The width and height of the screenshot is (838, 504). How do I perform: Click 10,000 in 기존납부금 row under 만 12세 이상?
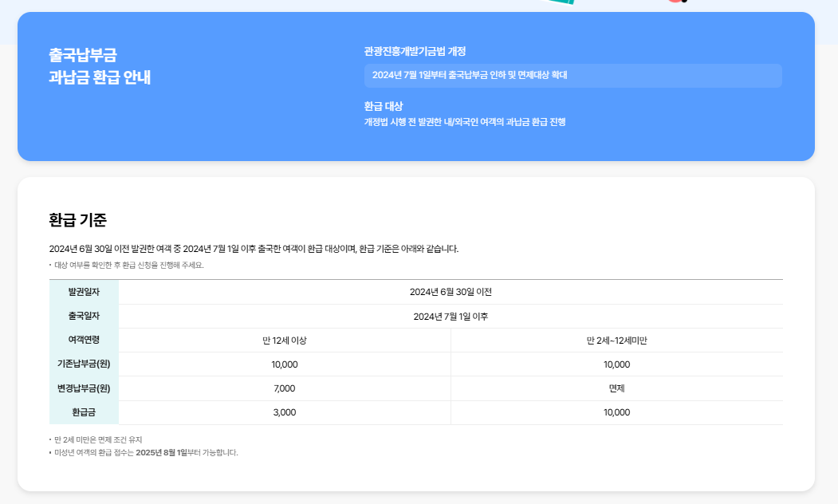285,364
